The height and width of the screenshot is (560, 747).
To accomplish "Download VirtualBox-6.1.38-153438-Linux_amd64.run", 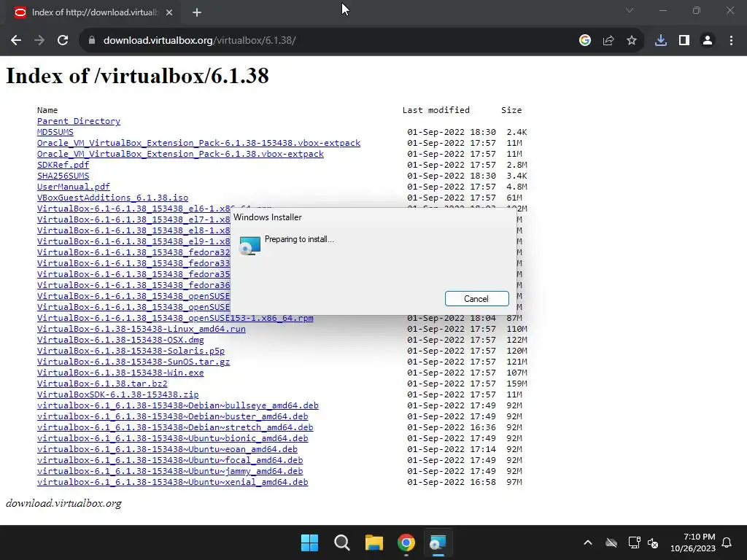I will (x=142, y=330).
